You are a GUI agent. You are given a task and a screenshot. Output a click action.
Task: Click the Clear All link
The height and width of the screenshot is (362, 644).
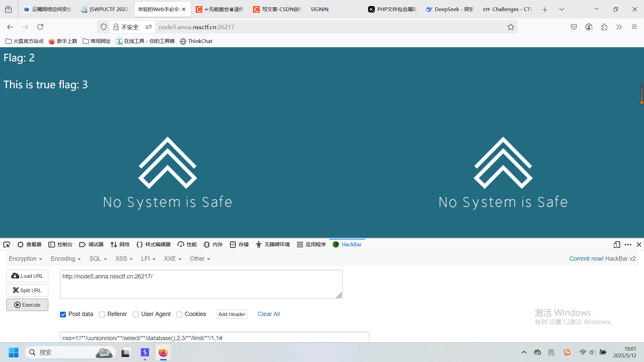(x=268, y=314)
